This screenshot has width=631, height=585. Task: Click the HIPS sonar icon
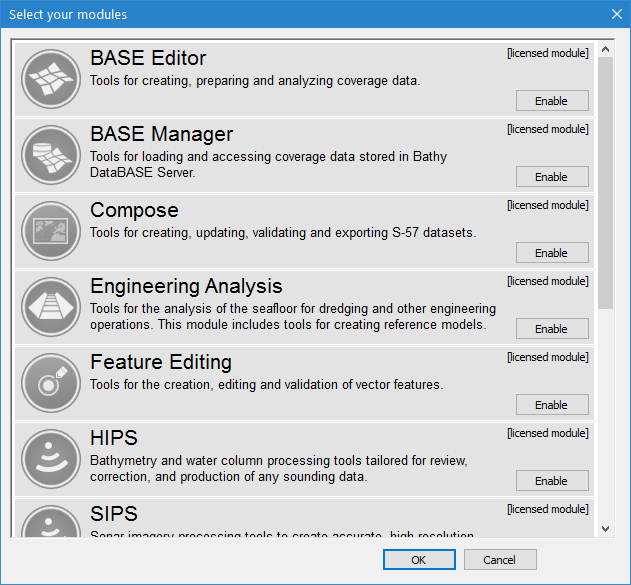pos(50,459)
